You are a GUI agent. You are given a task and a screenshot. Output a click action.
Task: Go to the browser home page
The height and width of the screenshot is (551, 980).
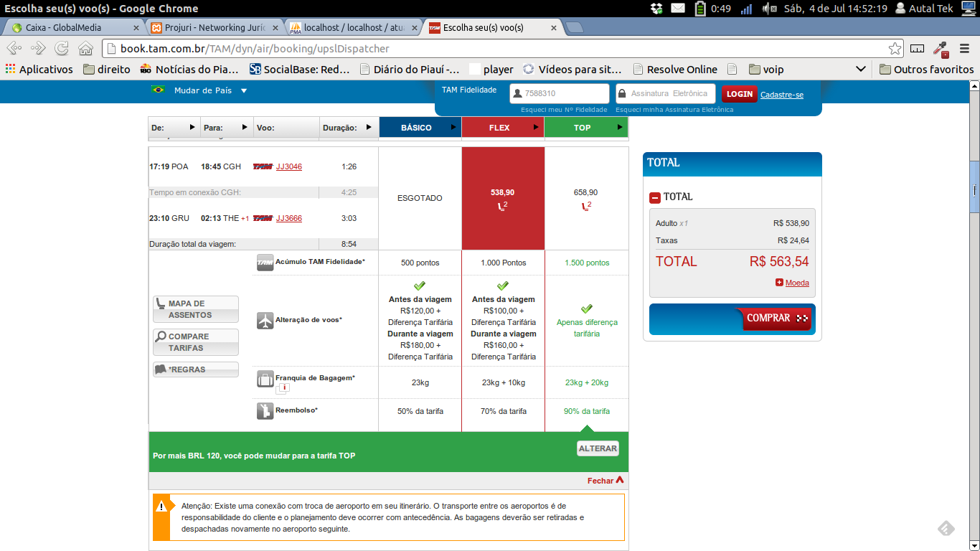[85, 49]
